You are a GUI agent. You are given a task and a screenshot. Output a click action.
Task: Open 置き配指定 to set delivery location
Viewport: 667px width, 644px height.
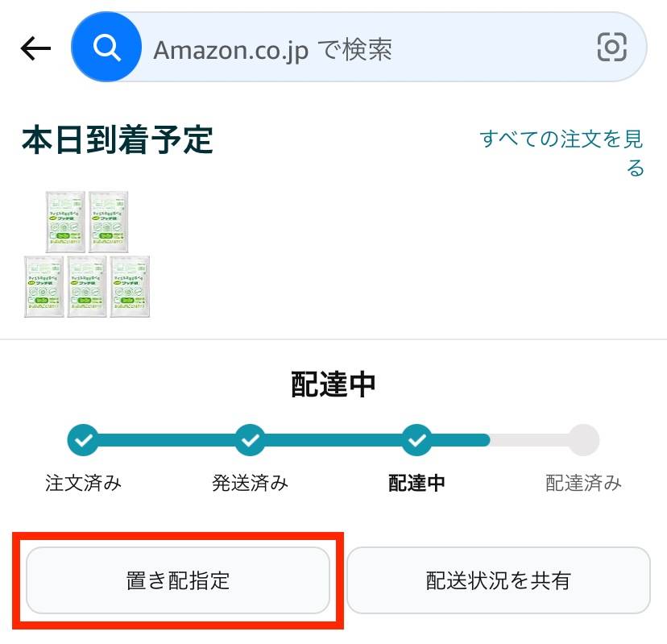pyautogui.click(x=179, y=580)
